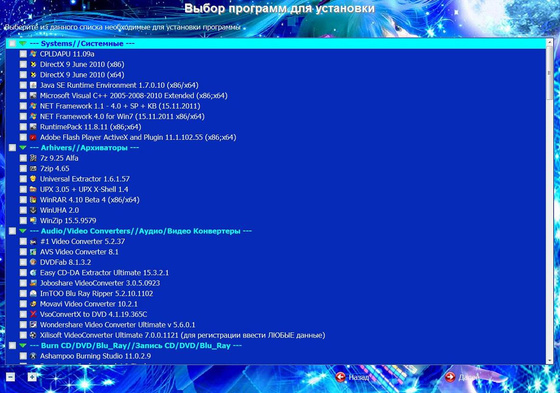Select Universal Extractor 1.6.1.57 text
This screenshot has height=393, width=560.
85,179
